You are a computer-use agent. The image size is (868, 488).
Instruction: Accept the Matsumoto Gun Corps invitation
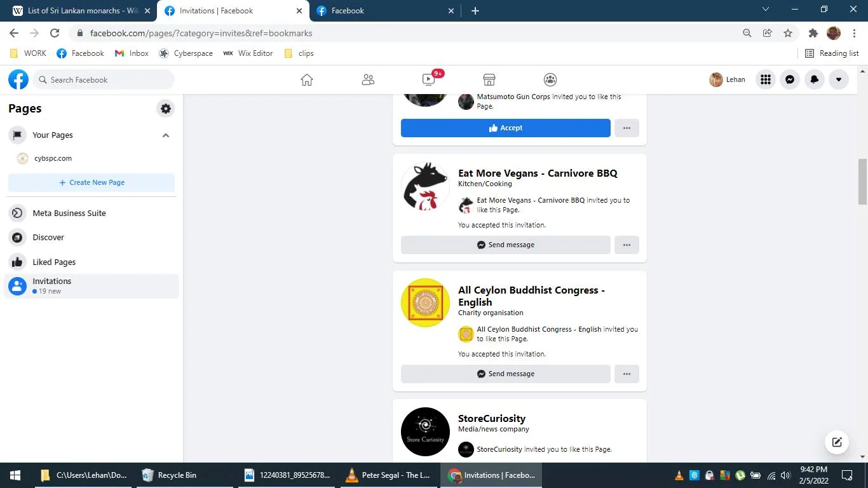pyautogui.click(x=506, y=128)
